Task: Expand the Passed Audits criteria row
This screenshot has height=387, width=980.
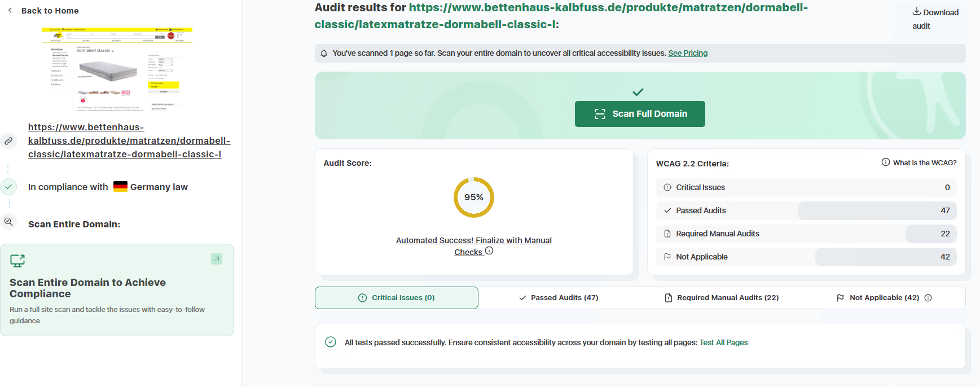Action: 806,210
